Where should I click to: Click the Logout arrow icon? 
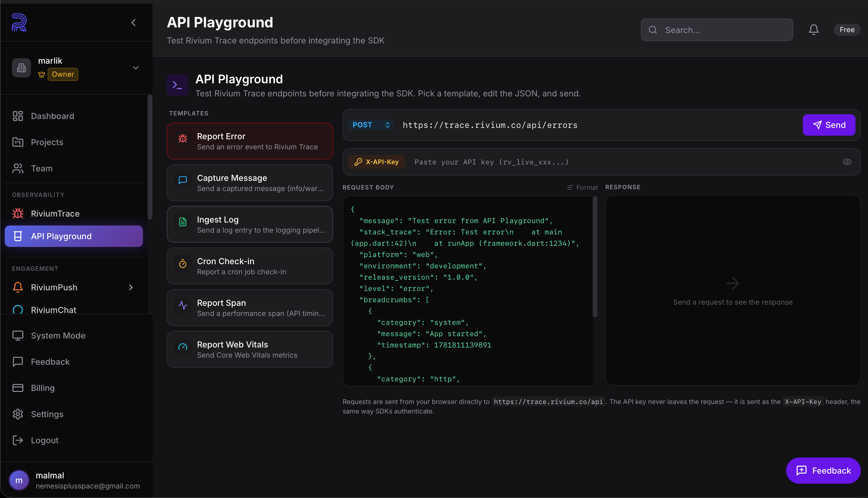coord(18,440)
